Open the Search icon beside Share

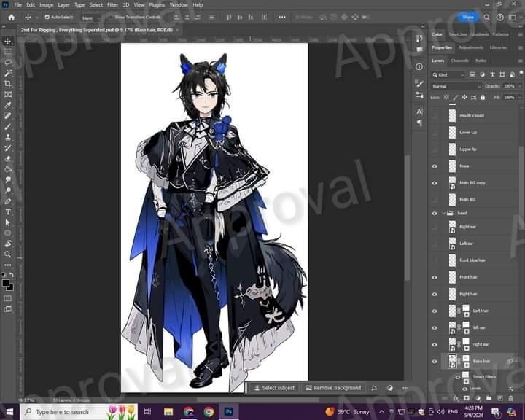click(487, 17)
